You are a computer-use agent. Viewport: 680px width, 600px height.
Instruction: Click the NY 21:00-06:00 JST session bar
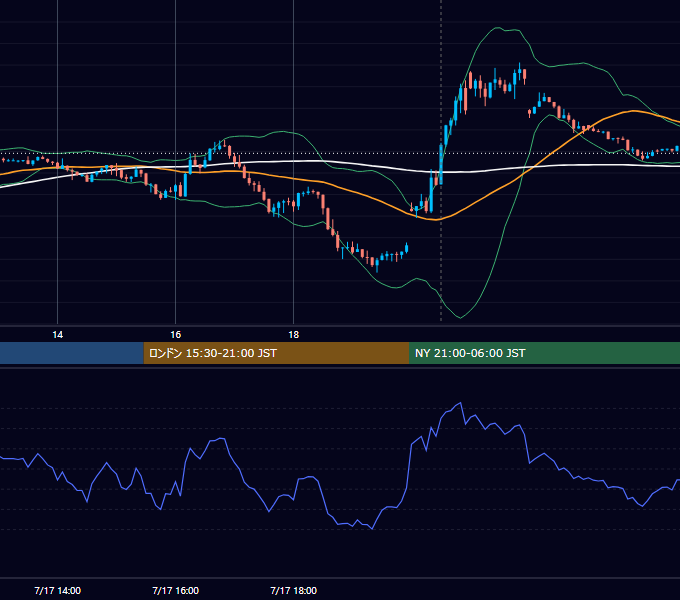(544, 353)
